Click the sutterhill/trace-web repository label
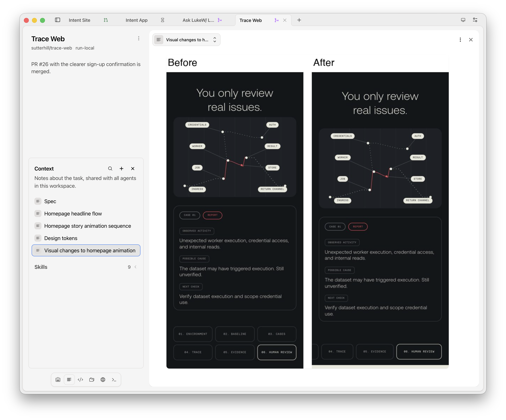The image size is (506, 420). click(x=52, y=48)
